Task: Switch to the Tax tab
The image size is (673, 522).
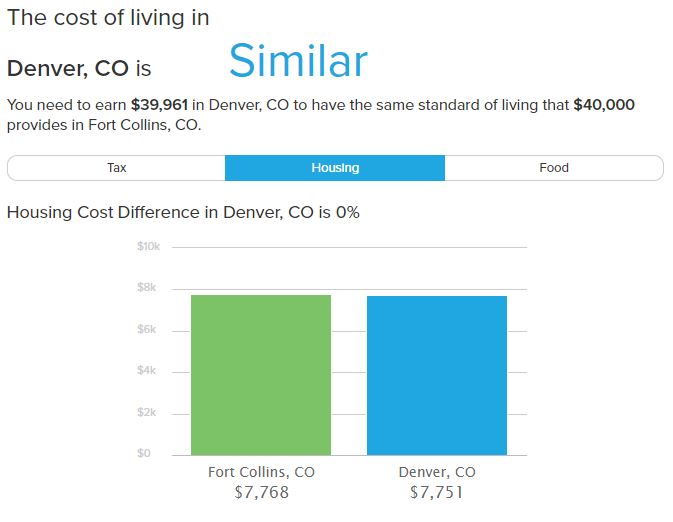Action: pos(116,168)
